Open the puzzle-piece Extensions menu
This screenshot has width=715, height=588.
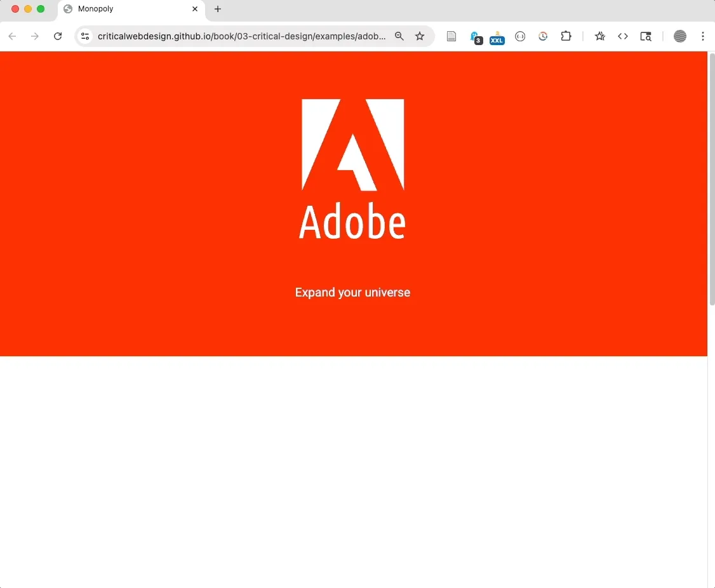point(566,36)
